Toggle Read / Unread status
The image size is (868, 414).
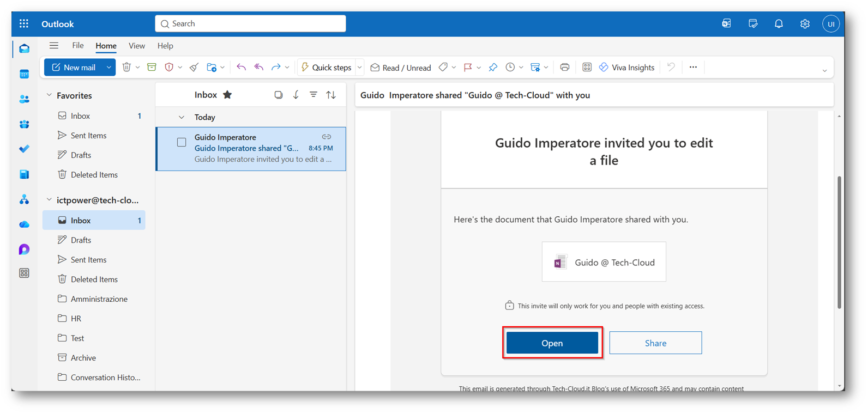(x=401, y=68)
